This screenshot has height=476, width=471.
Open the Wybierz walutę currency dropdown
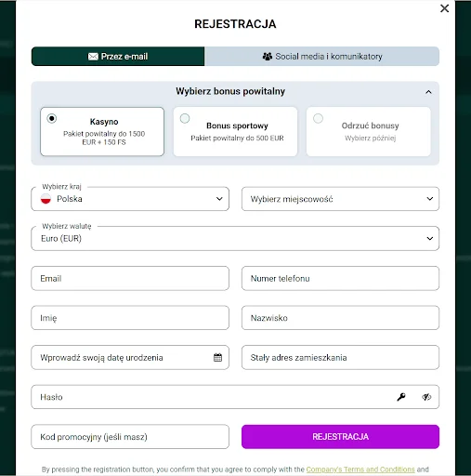[x=235, y=238]
